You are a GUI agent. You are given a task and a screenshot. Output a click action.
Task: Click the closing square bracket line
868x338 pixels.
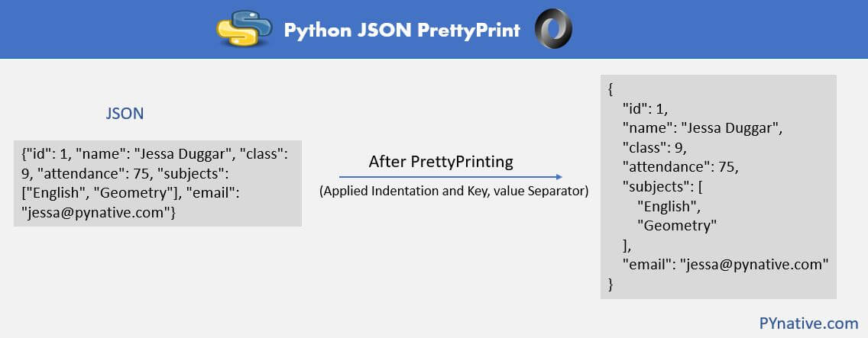pyautogui.click(x=627, y=245)
